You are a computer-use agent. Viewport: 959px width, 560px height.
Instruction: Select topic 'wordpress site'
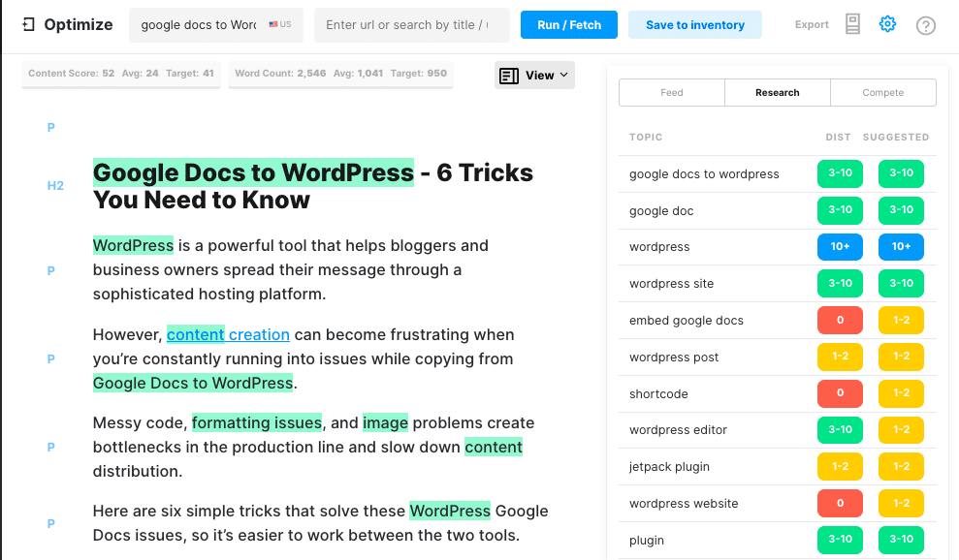click(x=672, y=284)
